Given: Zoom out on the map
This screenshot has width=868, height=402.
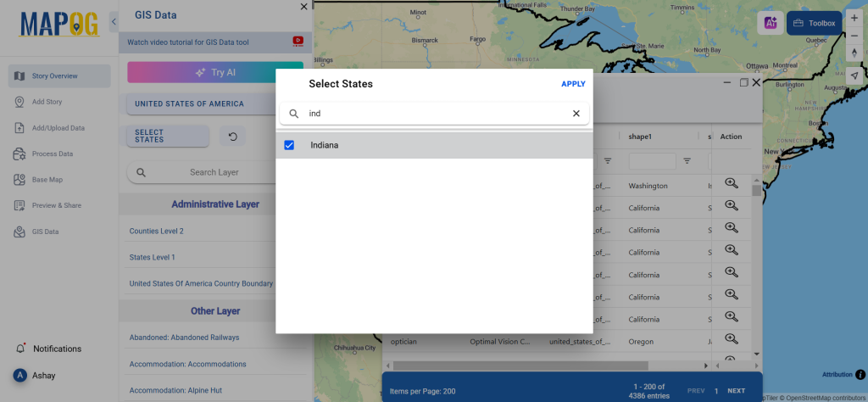Looking at the screenshot, I should click(854, 36).
